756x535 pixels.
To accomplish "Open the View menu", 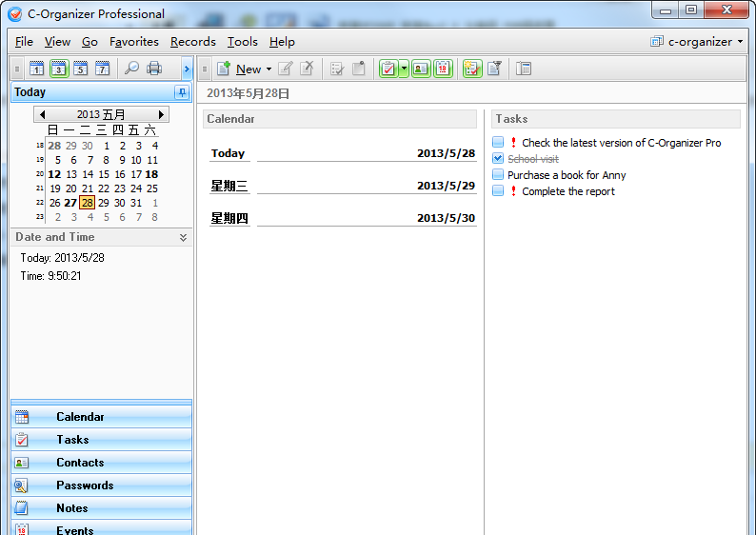I will 57,42.
